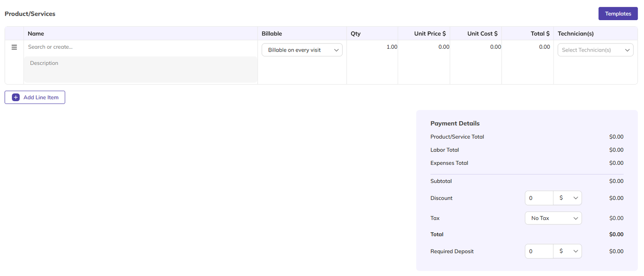Open the Templates button
Screen dimensions: 644x276
[x=618, y=14]
